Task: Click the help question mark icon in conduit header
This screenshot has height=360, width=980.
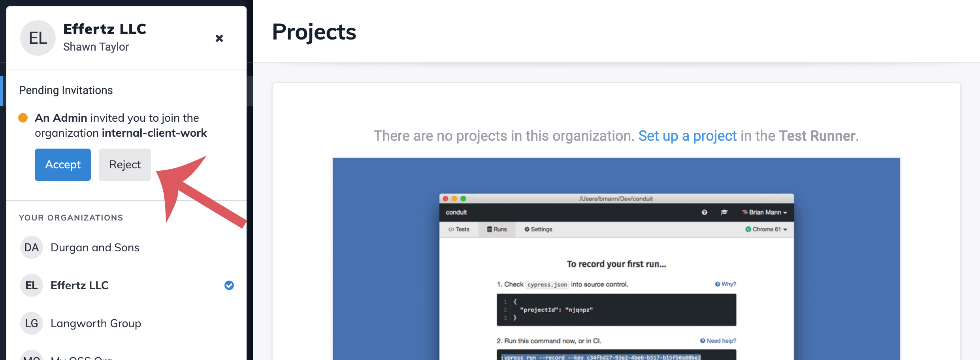Action: click(705, 212)
